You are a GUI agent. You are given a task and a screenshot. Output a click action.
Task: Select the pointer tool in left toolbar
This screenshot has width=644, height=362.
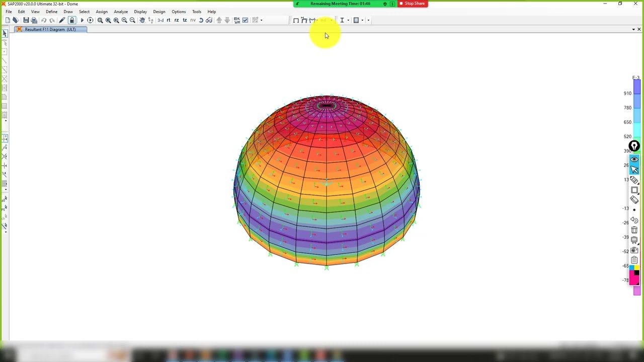tap(5, 33)
